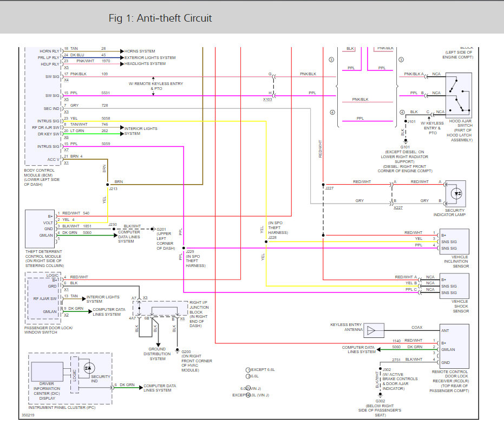This screenshot has width=504, height=430.
Task: Click the VEHICLE INCLINATION SENSOR caption
Action: tap(456, 262)
